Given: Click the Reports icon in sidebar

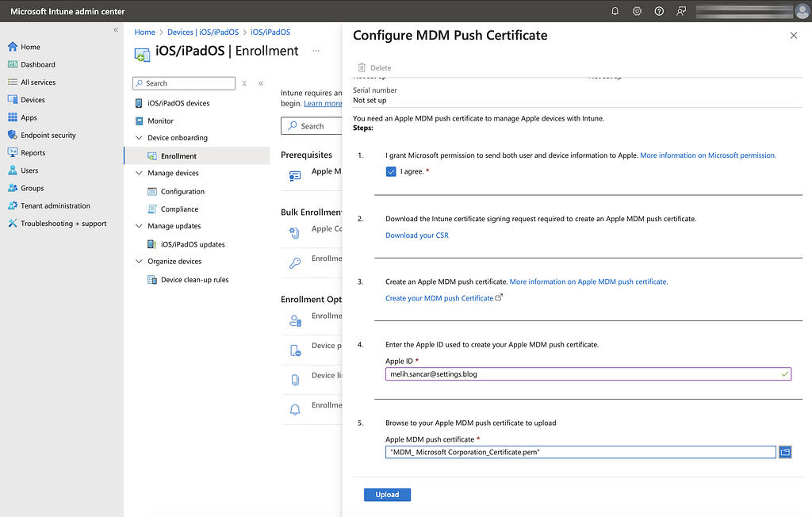Looking at the screenshot, I should click(x=13, y=153).
